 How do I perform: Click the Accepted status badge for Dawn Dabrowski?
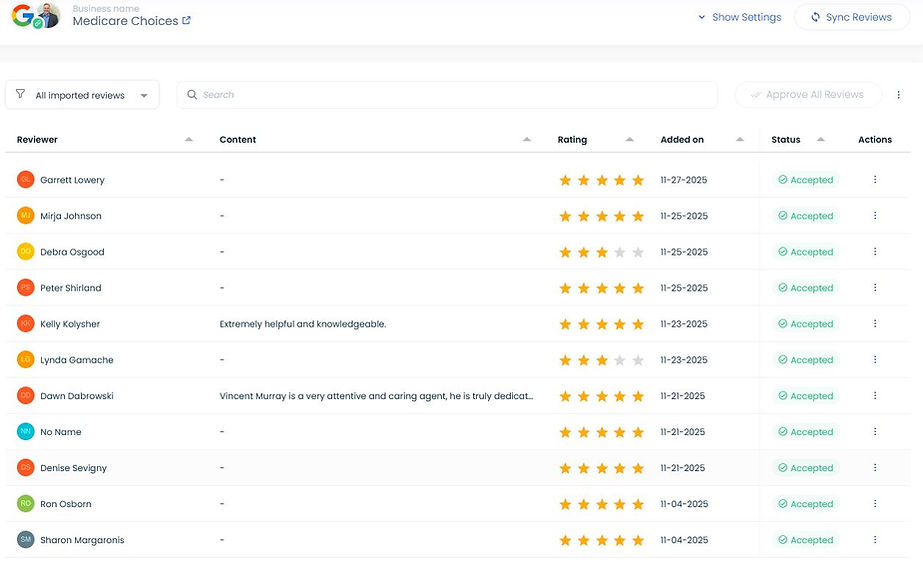pos(805,396)
